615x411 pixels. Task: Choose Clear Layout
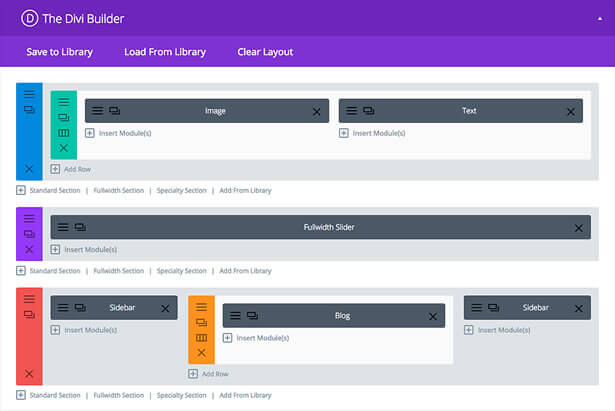[x=265, y=52]
